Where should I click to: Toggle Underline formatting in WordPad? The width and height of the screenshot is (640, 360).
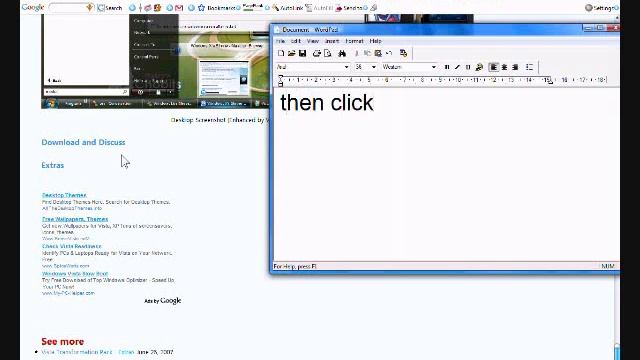[468, 67]
